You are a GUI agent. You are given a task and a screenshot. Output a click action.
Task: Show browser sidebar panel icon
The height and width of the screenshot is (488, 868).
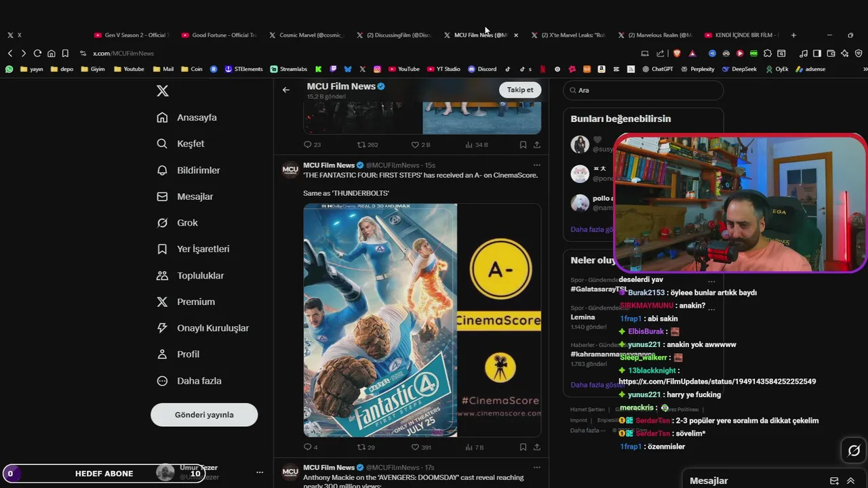click(x=817, y=54)
